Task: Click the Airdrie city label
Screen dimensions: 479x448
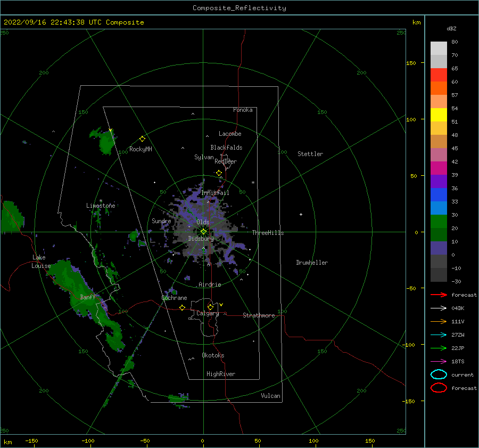Action: pos(210,284)
